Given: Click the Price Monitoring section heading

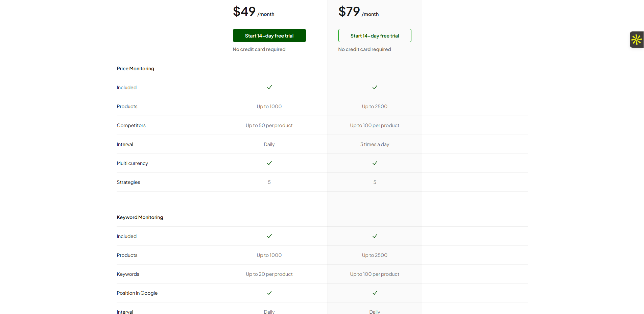Looking at the screenshot, I should tap(135, 69).
